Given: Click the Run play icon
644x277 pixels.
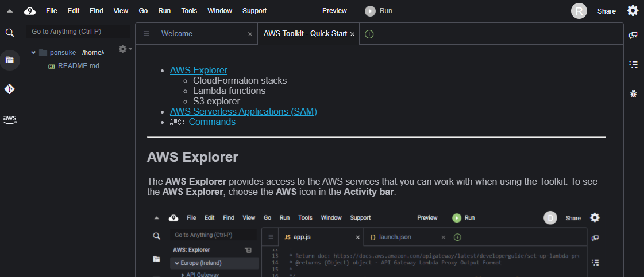Looking at the screenshot, I should coord(370,11).
